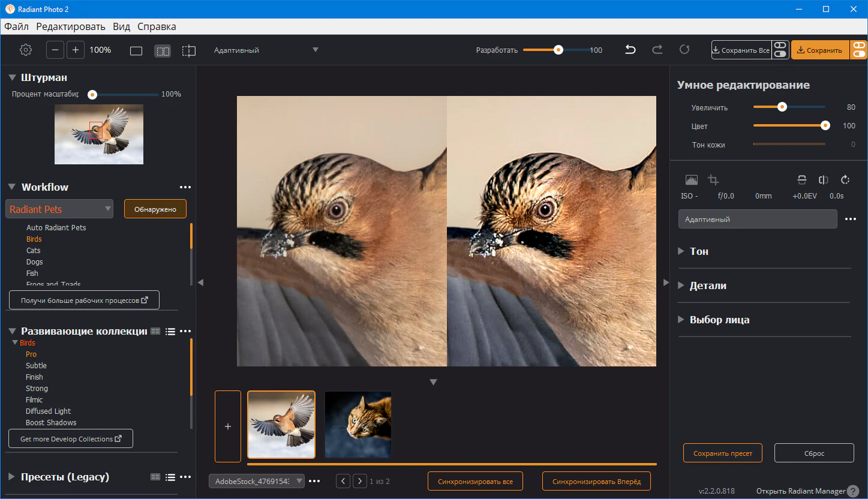Select the crop tool icon

click(713, 180)
